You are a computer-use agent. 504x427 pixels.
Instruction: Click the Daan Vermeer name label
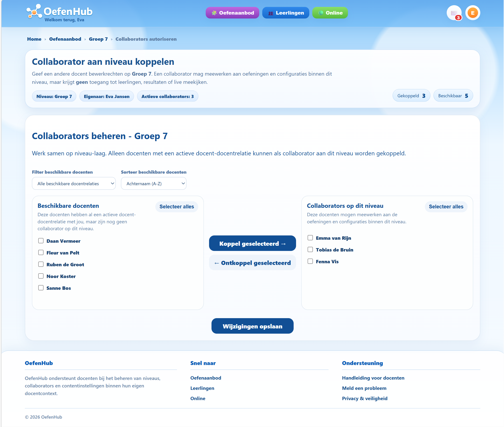point(63,241)
